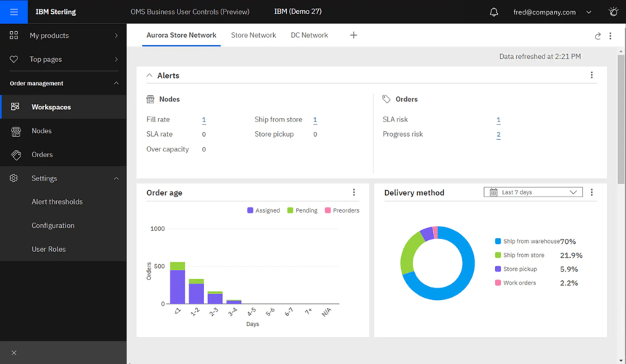Click Store pickup legend swatch
626x364 pixels.
[498, 269]
